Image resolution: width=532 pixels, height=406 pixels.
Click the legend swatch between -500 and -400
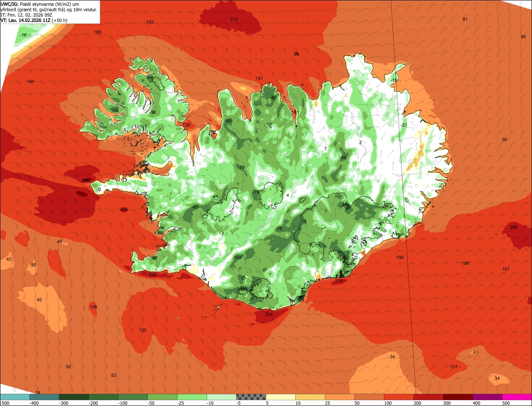coord(15,397)
